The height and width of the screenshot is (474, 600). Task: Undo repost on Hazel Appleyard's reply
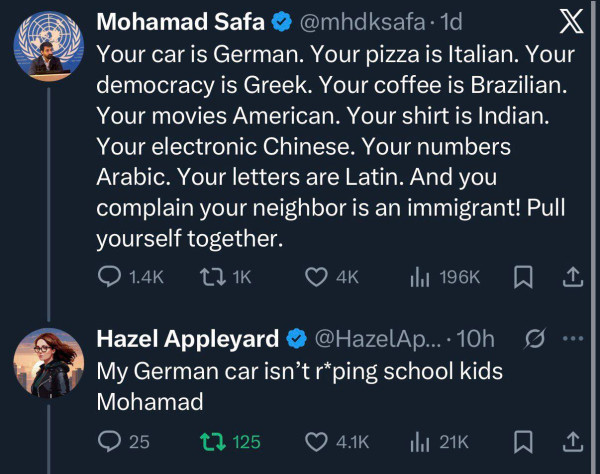point(213,441)
